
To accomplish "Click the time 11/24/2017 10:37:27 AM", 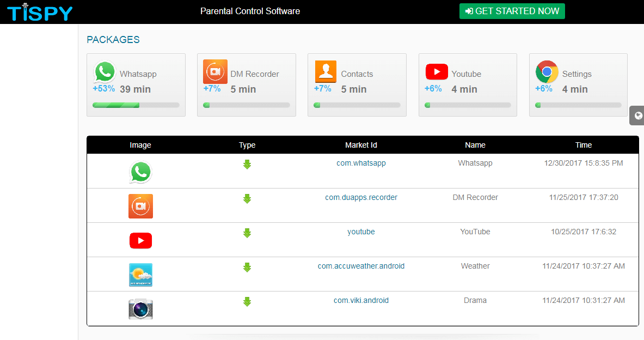I will click(x=584, y=266).
